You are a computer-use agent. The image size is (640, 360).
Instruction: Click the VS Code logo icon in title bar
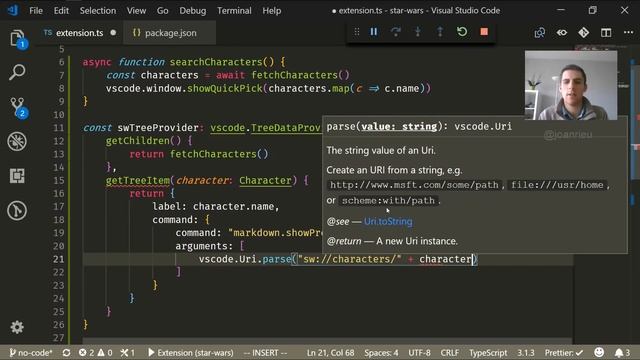[13, 10]
